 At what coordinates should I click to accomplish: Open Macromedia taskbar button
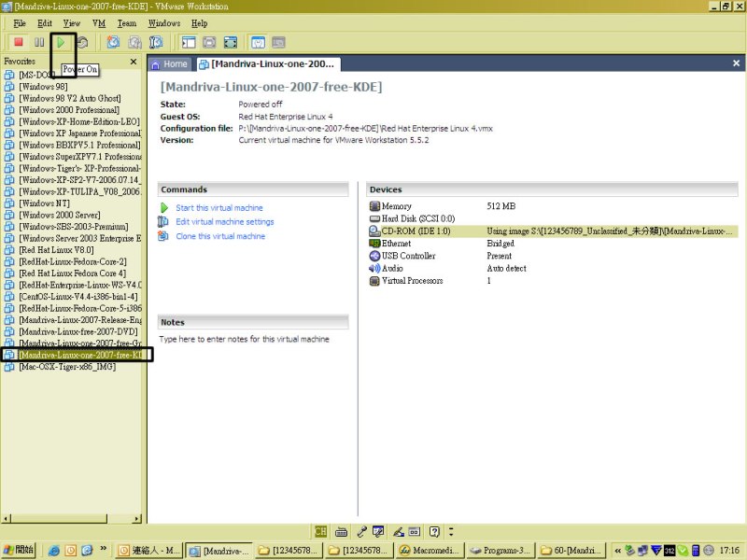(x=430, y=551)
